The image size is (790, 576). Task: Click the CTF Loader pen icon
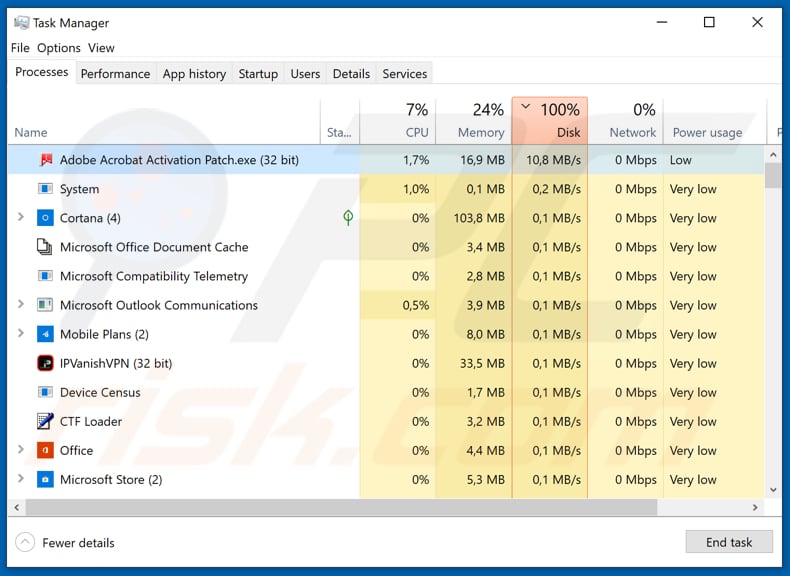coord(45,421)
